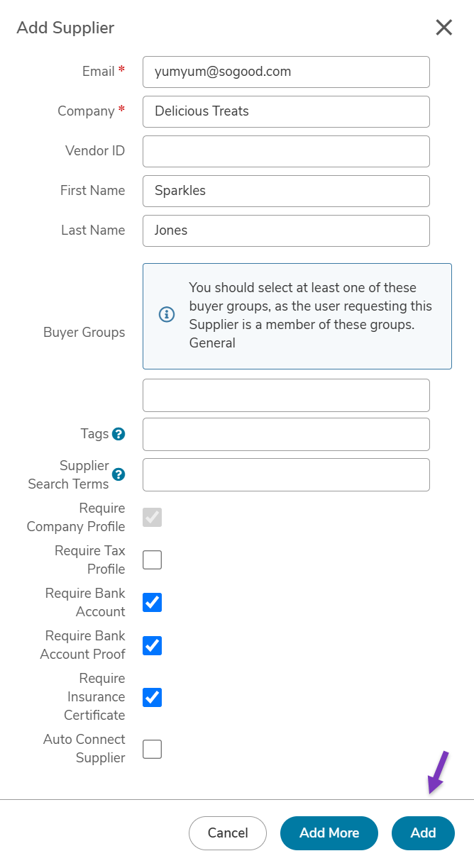
Task: Focus the Email field
Action: (286, 72)
